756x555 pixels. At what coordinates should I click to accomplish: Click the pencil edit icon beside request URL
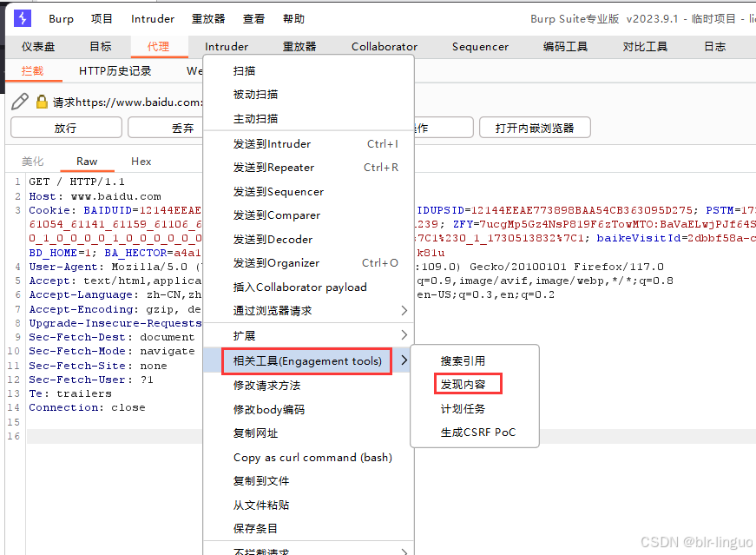coord(20,102)
